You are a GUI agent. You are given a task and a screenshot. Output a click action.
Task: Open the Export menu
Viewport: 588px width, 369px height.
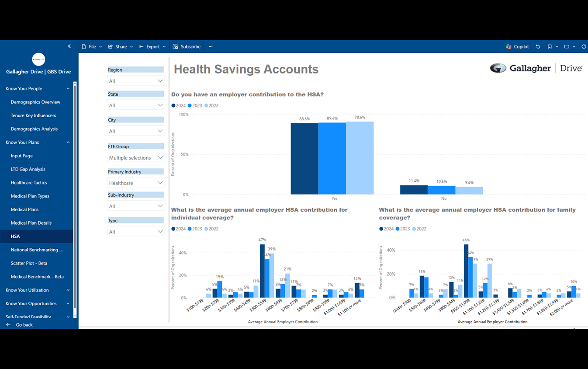(152, 47)
